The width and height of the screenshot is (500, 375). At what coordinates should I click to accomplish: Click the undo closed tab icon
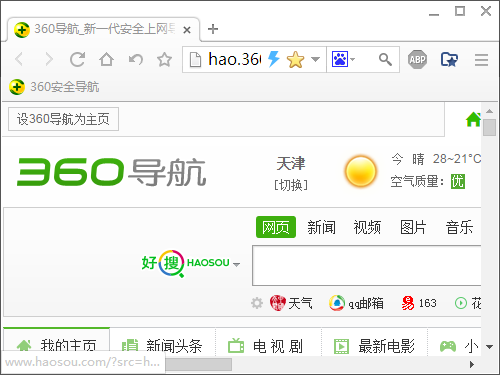click(136, 60)
